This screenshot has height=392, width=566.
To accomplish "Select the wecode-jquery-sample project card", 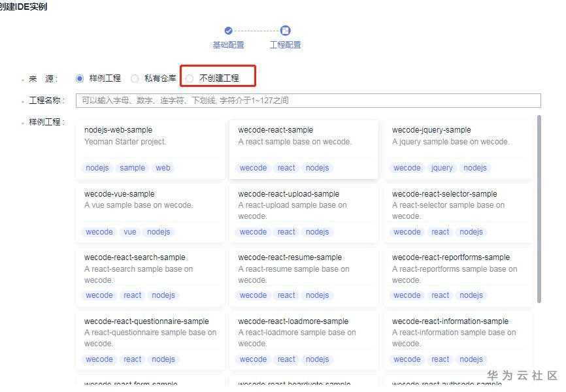I will 458,150.
